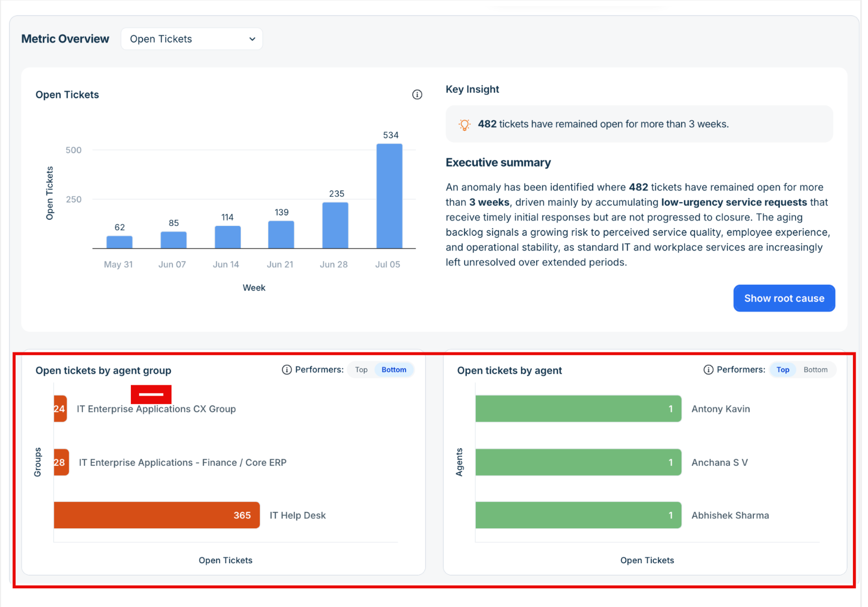
Task: Click the Show root cause button
Action: (x=784, y=298)
